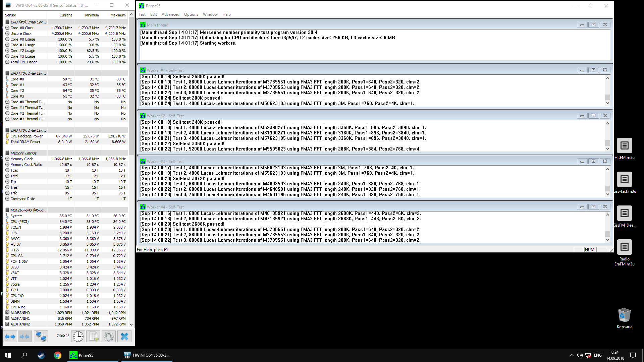Open Google Chrome from the taskbar
Image resolution: width=644 pixels, height=362 pixels.
tap(58, 355)
